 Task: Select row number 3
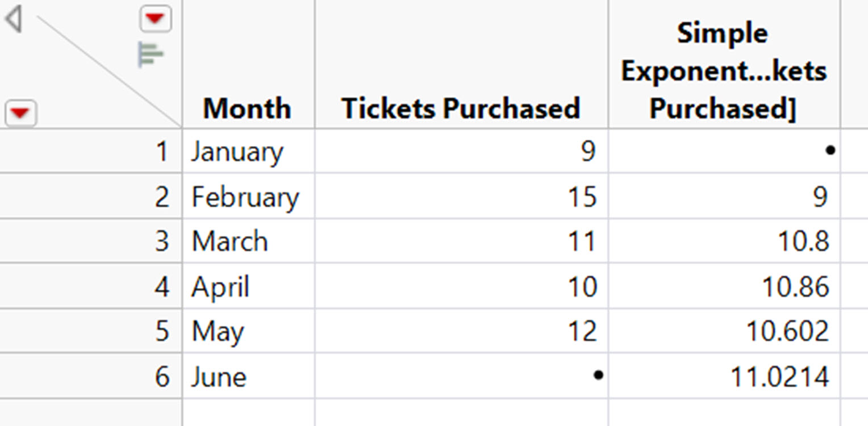pyautogui.click(x=91, y=241)
